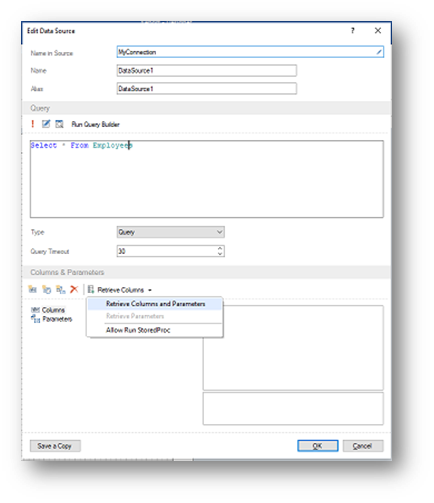Select the Columns tree node
The width and height of the screenshot is (434, 503).
click(x=48, y=310)
